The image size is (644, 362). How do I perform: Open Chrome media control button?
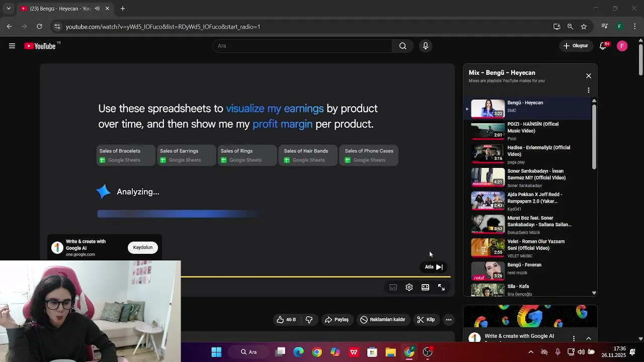(605, 27)
